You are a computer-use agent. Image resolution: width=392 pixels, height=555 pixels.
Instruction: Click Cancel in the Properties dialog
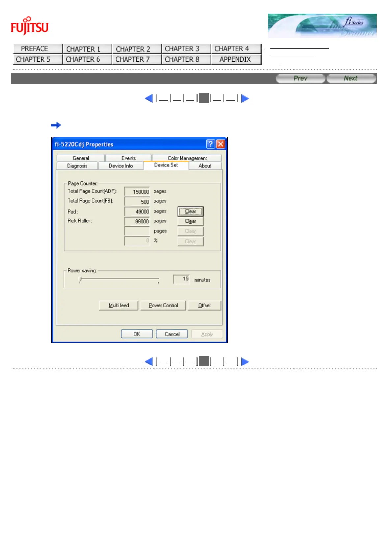point(172,334)
